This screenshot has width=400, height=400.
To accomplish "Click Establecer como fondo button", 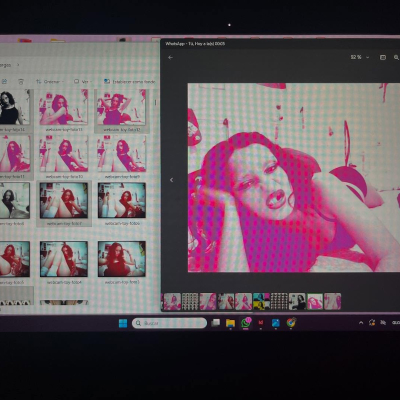I will pos(130,82).
